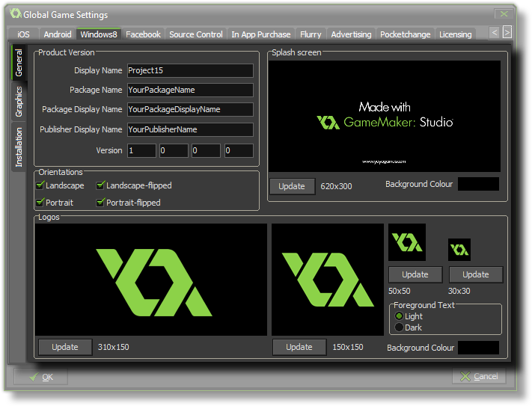Go to the Flurry tab
The width and height of the screenshot is (532, 406).
click(311, 34)
